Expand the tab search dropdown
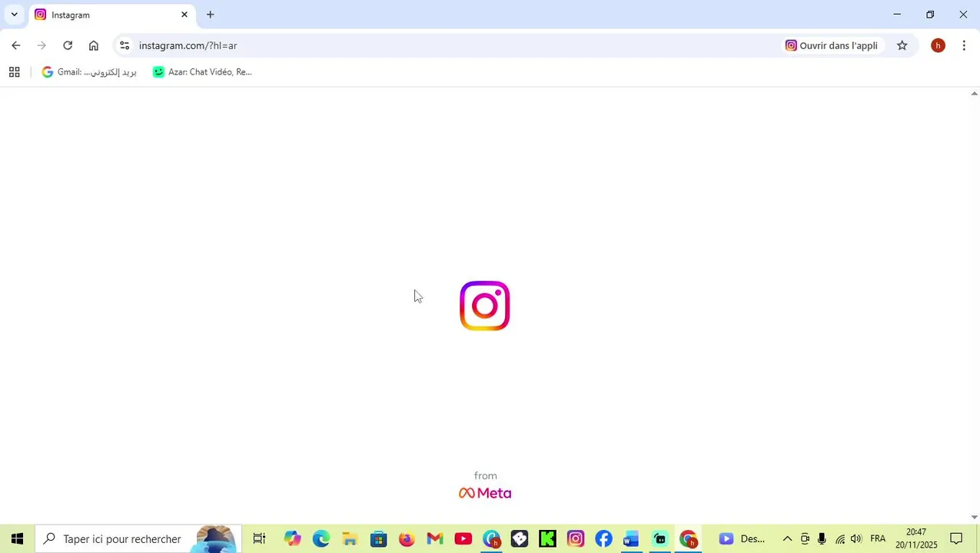 [x=14, y=15]
